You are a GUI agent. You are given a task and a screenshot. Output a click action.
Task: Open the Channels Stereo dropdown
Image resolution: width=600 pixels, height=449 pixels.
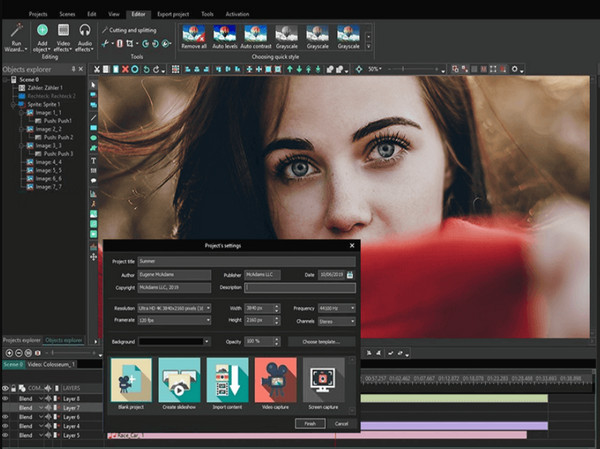pos(336,322)
